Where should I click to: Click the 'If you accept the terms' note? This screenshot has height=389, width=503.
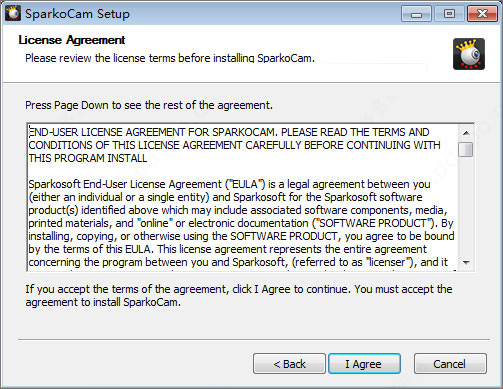239,295
